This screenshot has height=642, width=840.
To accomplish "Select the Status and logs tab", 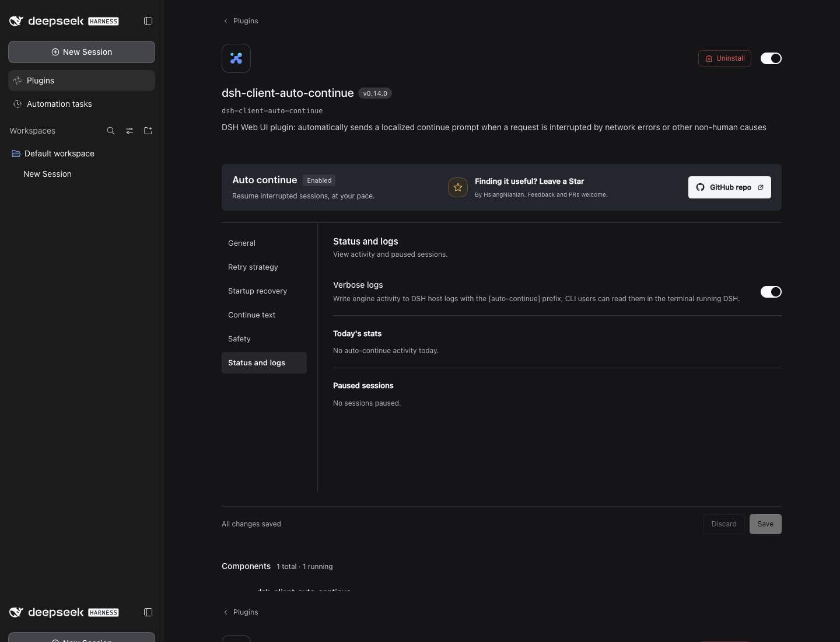I will tap(264, 363).
